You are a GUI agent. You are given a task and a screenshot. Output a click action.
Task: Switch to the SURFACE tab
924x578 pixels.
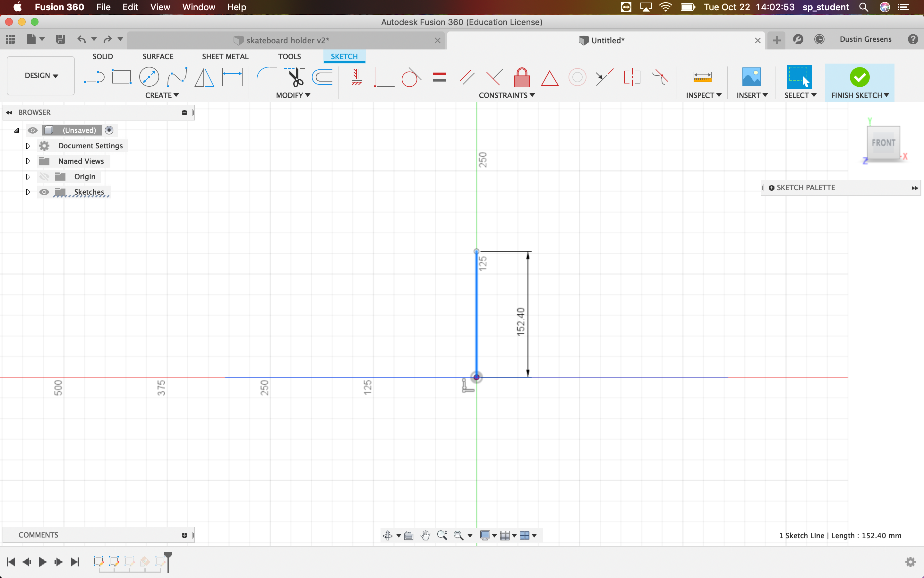pos(158,56)
